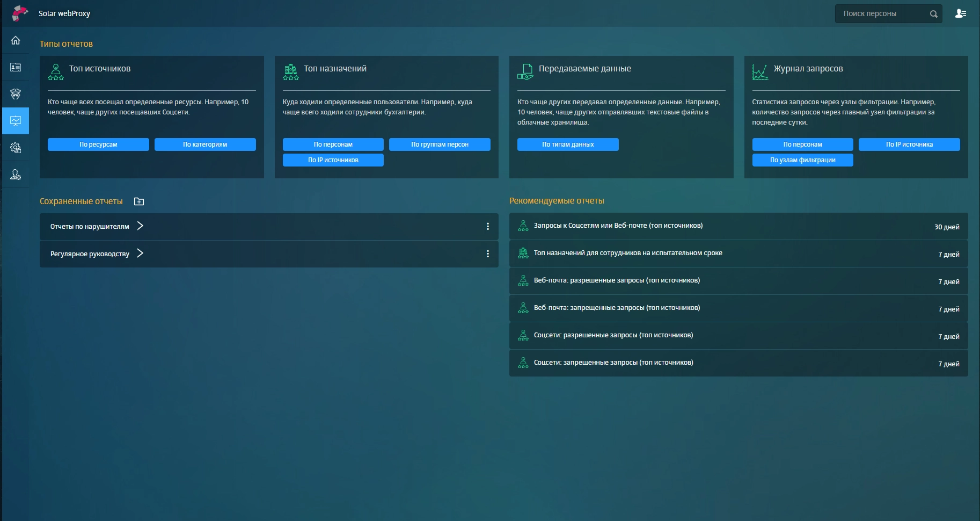Open Запросы к Соцсетям или Веб-почте report
The image size is (980, 521).
tap(738, 226)
